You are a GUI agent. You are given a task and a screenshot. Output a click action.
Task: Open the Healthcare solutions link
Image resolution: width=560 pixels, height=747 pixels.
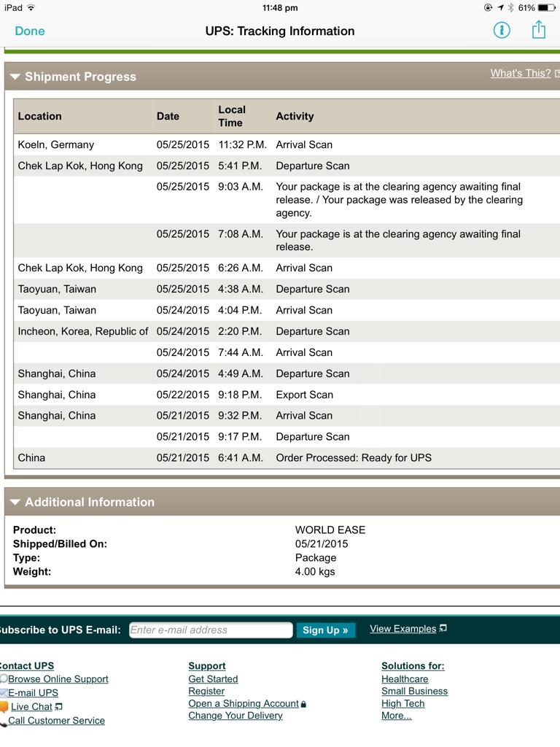[405, 679]
